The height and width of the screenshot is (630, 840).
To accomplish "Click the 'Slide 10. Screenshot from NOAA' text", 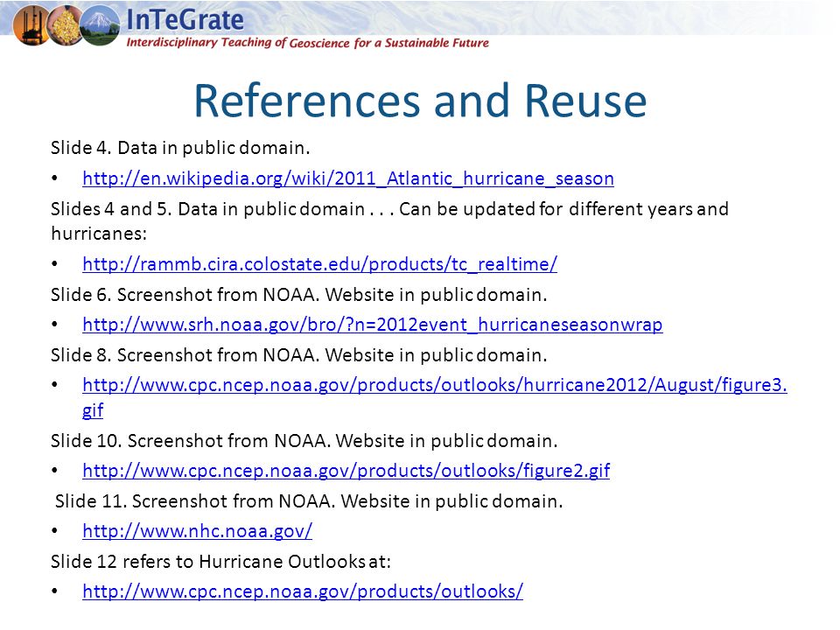I will pyautogui.click(x=304, y=441).
